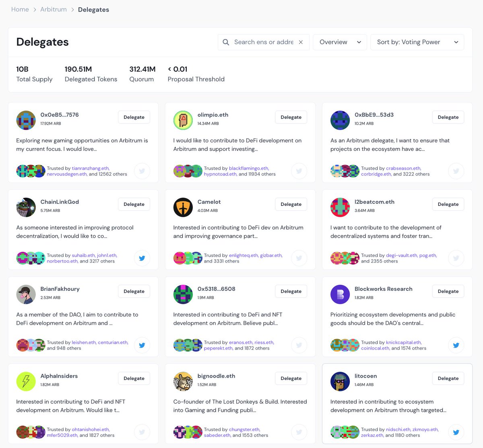This screenshot has width=483, height=448.
Task: Open 0x5318...6508 avatar image
Action: click(183, 294)
